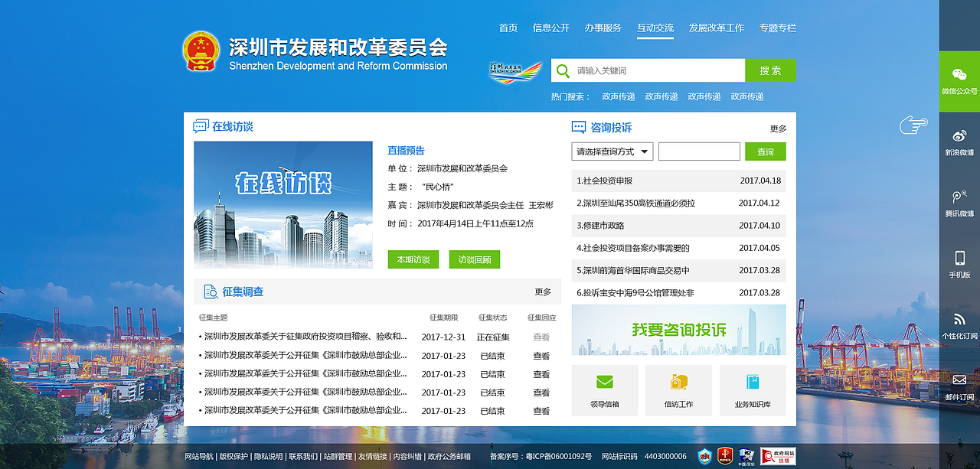Open item 5.深圳前海首华国际商品交易中
This screenshot has width=980, height=469.
pos(679,270)
